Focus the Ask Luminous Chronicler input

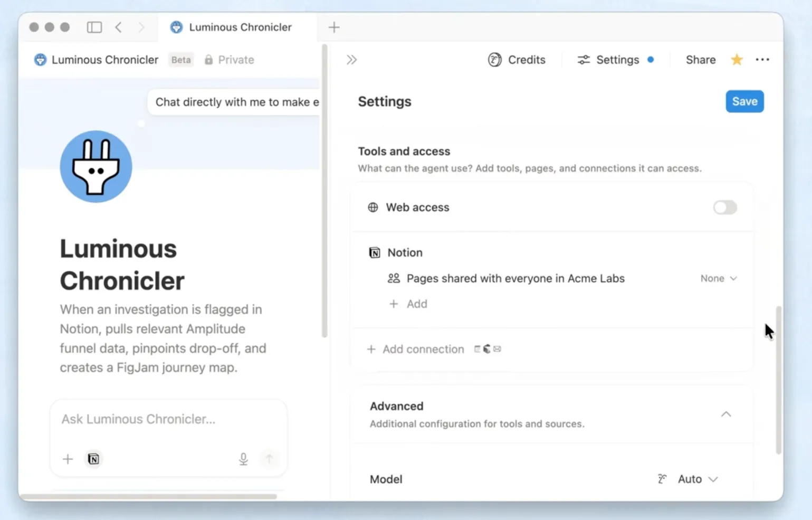click(x=169, y=420)
